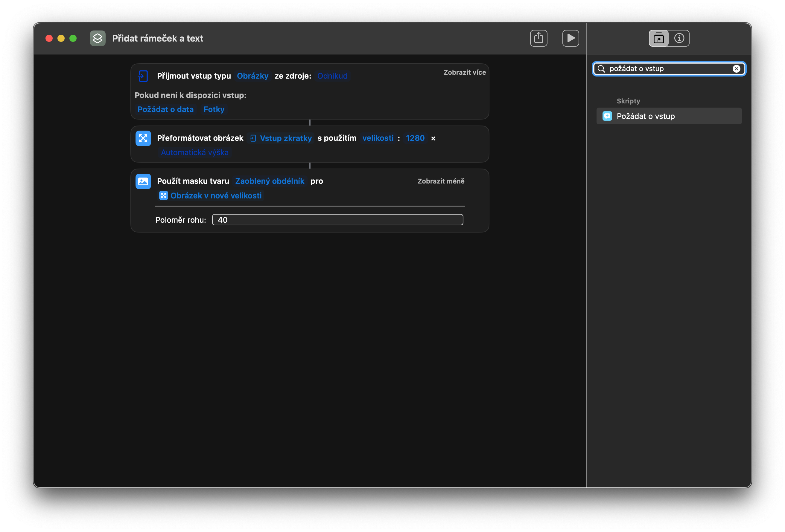Open the action library panel tab
The height and width of the screenshot is (532, 785).
coord(658,38)
